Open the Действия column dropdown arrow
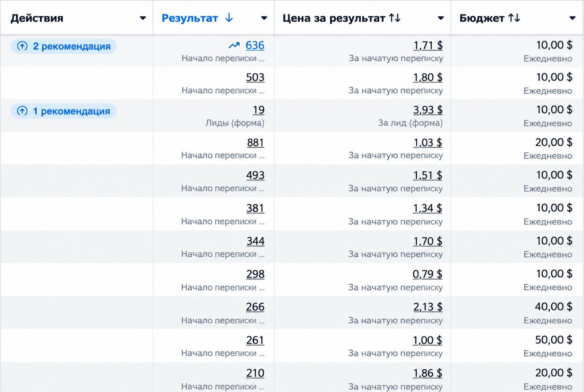The height and width of the screenshot is (392, 584). [x=143, y=18]
